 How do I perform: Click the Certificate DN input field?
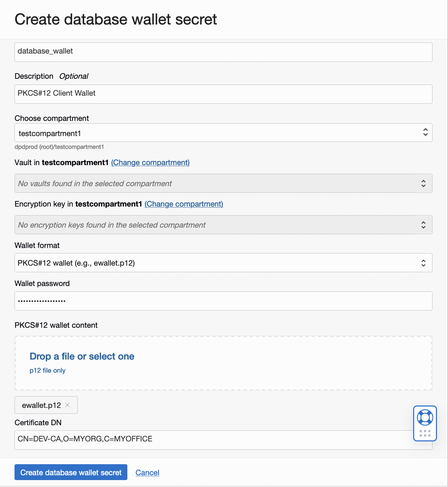pyautogui.click(x=214, y=439)
